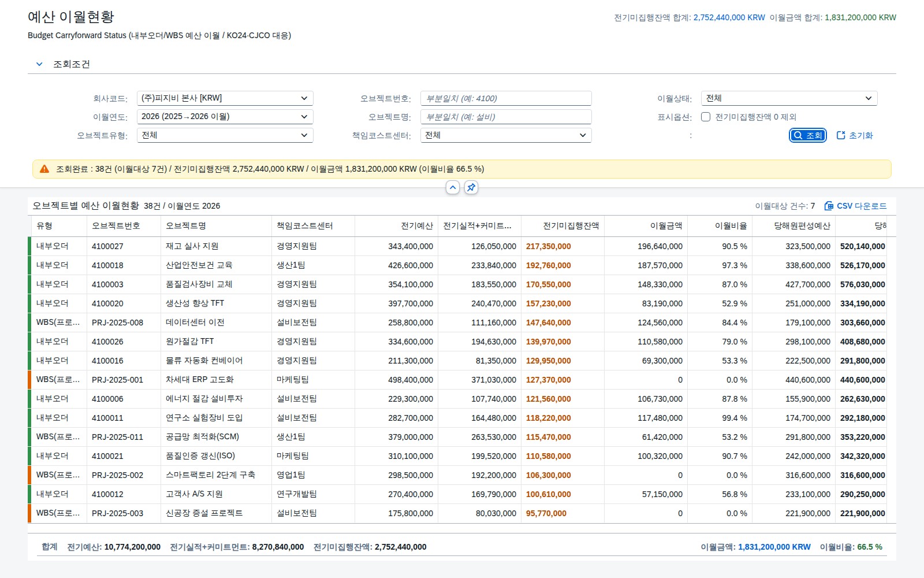Image resolution: width=924 pixels, height=578 pixels.
Task: Focus the 오브젝트명 input field
Action: pos(506,117)
